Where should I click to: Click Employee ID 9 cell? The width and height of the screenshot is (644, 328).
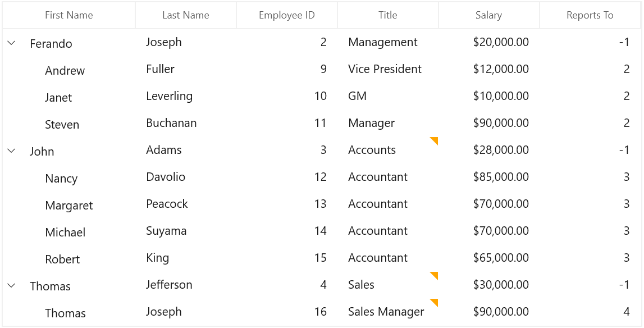click(x=287, y=69)
